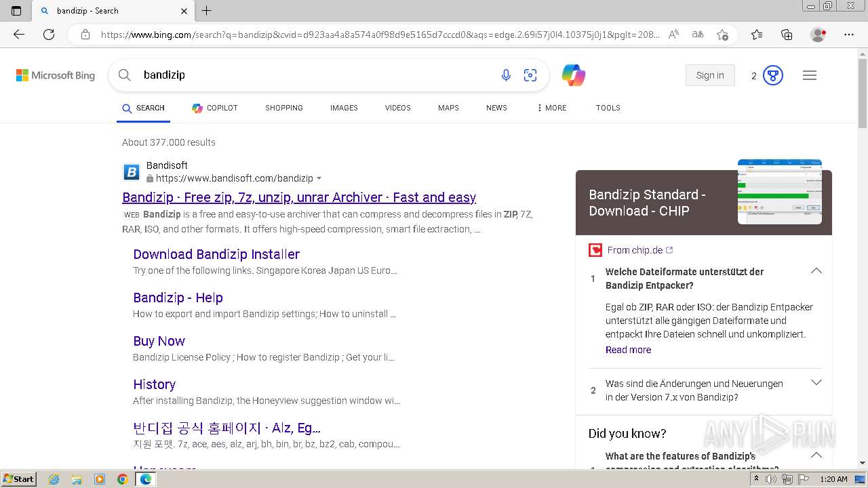Click the Bandizip screenshot thumbnail

780,192
